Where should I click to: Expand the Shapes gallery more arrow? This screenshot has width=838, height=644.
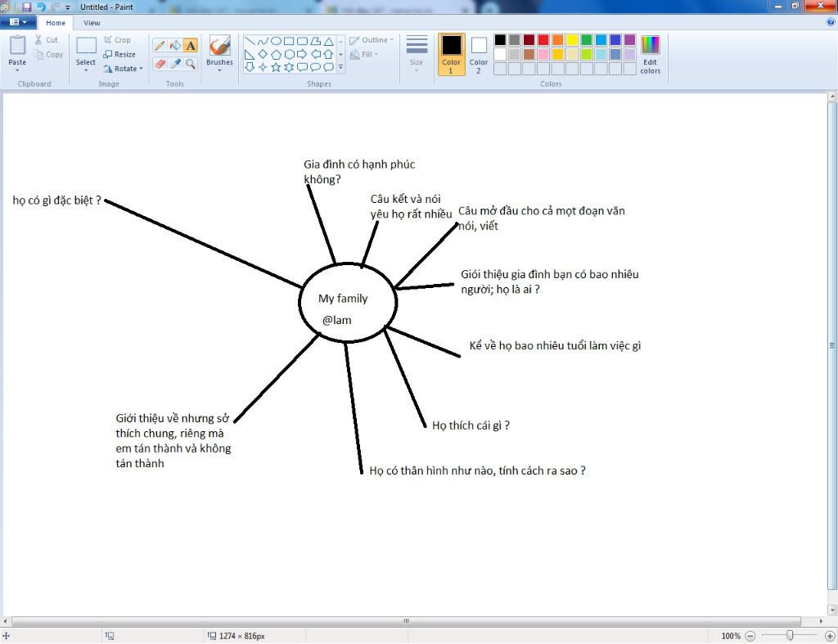tap(341, 67)
